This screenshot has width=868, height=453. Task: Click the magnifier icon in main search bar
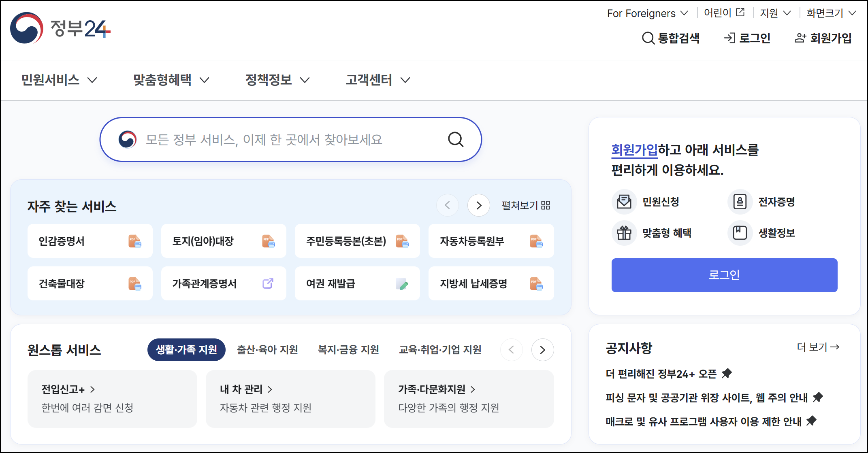(456, 139)
